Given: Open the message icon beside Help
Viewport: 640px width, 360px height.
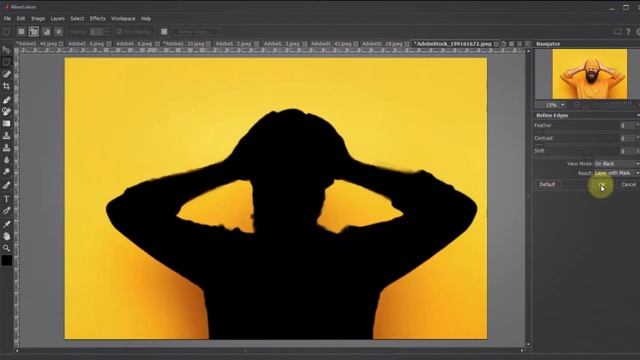Looking at the screenshot, I should (617, 32).
